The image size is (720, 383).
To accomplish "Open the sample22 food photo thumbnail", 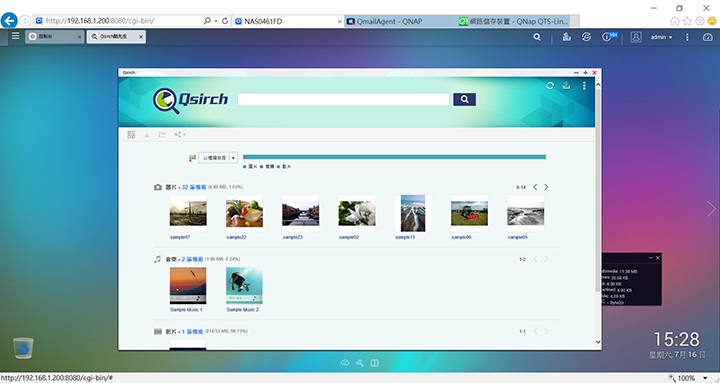I will 244,213.
